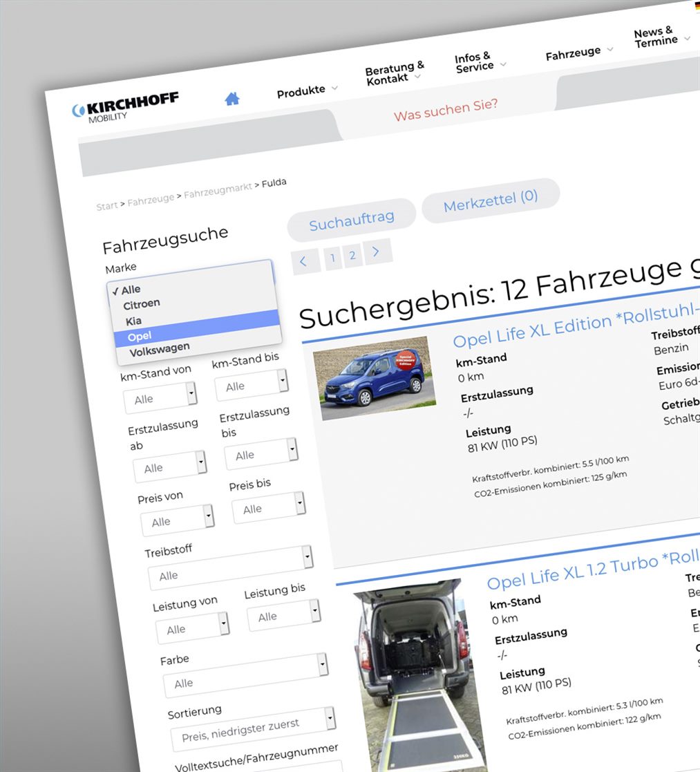Open the Treibstoff dropdown
The height and width of the screenshot is (772, 700).
[x=230, y=567]
